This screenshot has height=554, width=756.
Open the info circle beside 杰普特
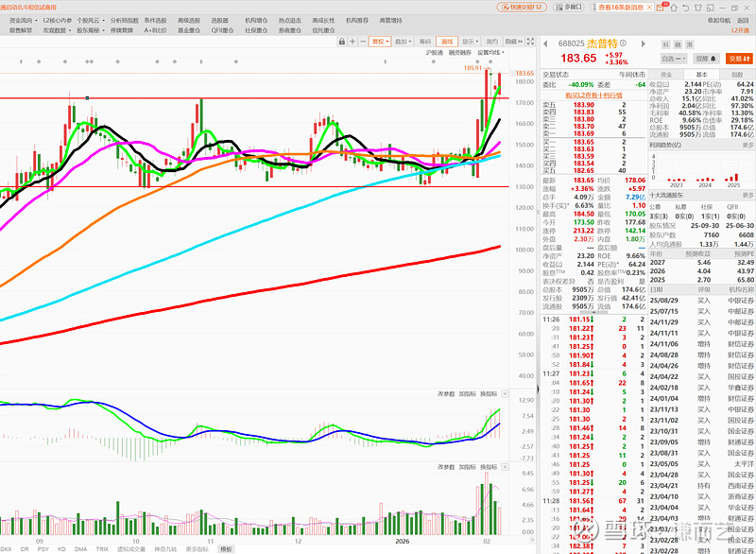click(623, 43)
